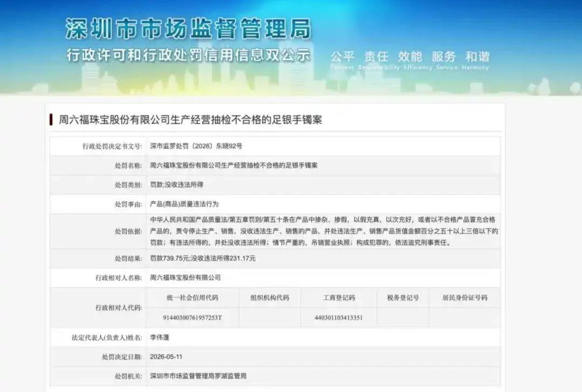Click the 公平 slogan word in banner
The width and height of the screenshot is (582, 392).
pos(342,57)
